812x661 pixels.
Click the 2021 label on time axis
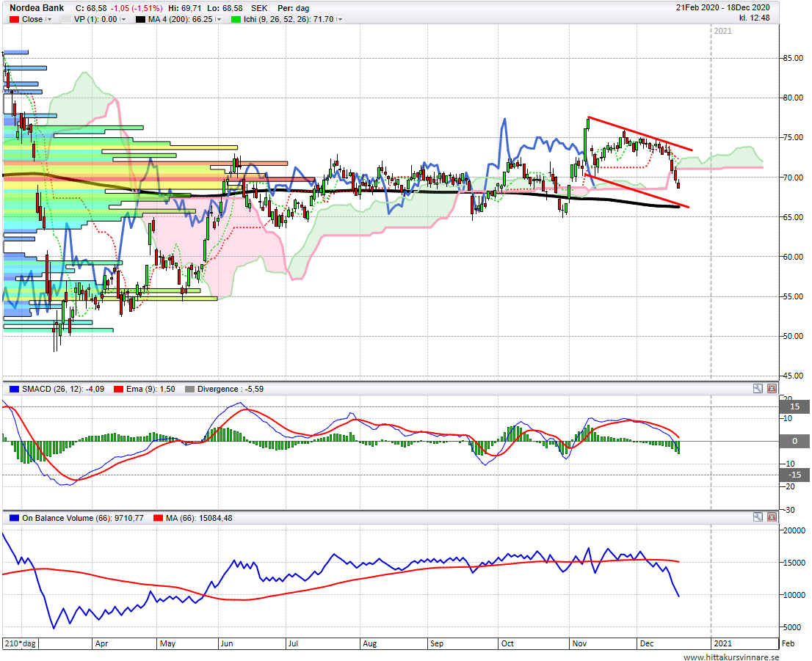[x=723, y=643]
